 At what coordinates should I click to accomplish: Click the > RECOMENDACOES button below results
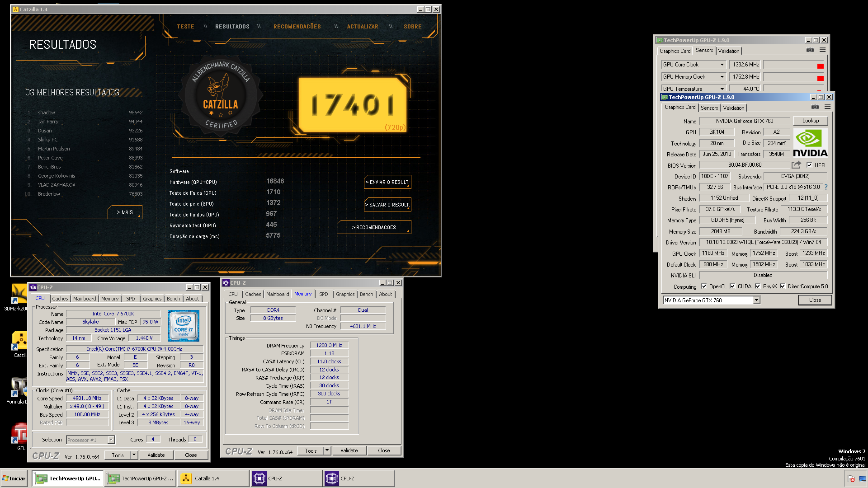(374, 227)
